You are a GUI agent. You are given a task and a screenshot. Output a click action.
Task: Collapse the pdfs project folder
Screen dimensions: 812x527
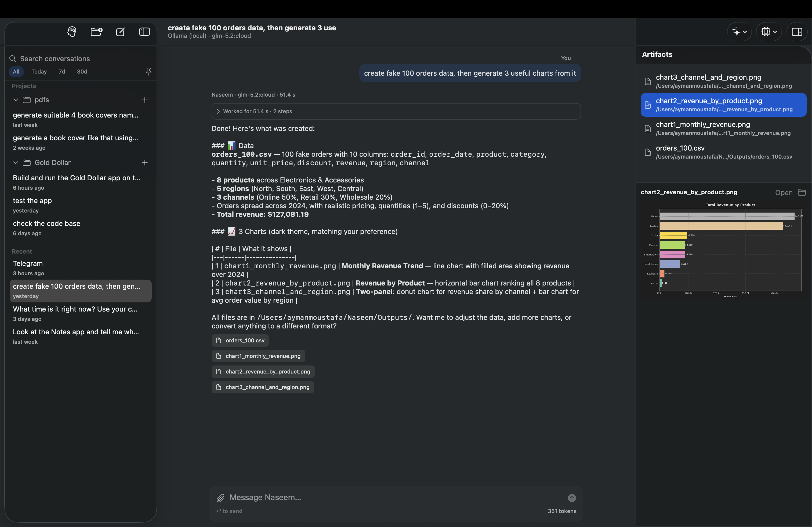click(x=16, y=100)
